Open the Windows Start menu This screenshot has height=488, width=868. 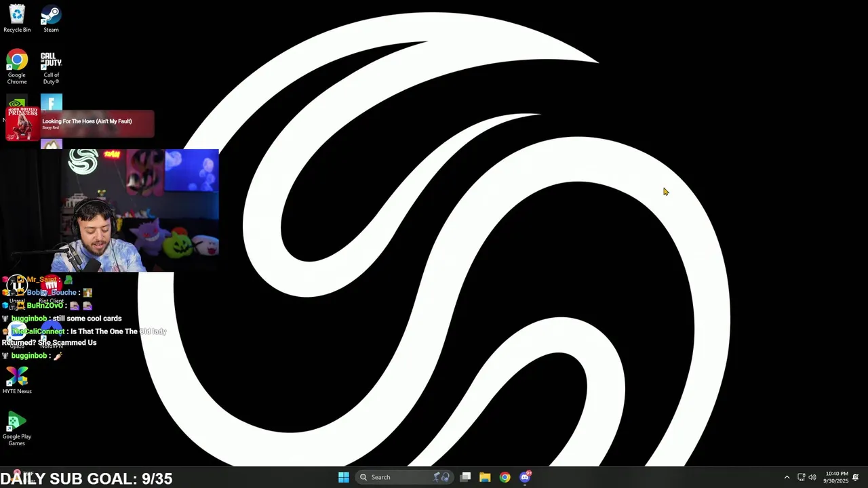click(344, 477)
